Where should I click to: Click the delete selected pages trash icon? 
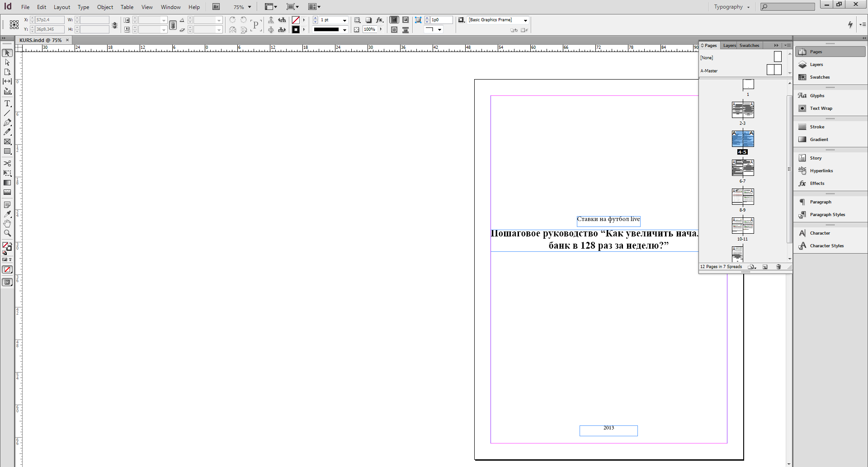tap(778, 267)
